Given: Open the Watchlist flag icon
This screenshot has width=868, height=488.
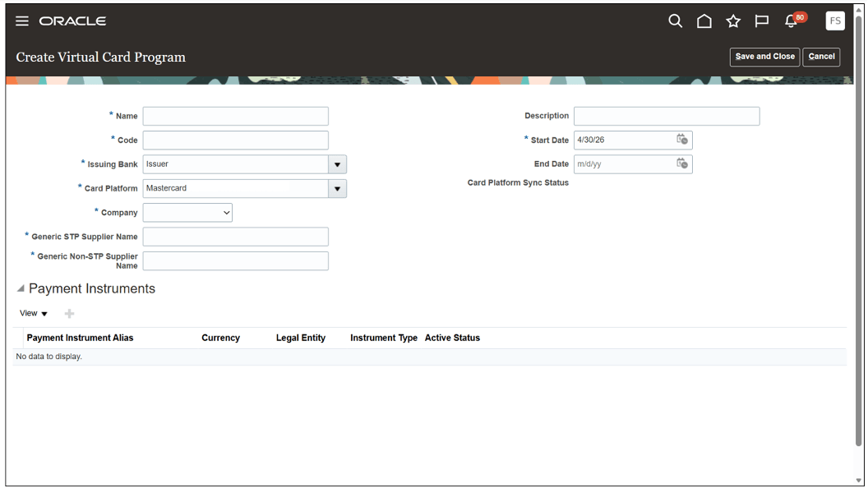Looking at the screenshot, I should [762, 21].
